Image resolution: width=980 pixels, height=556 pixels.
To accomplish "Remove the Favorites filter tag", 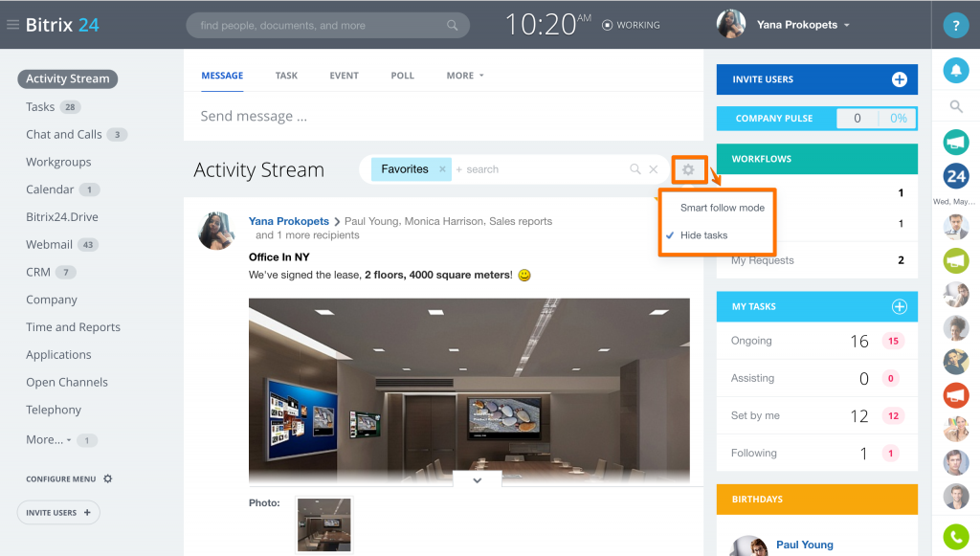I will [442, 169].
